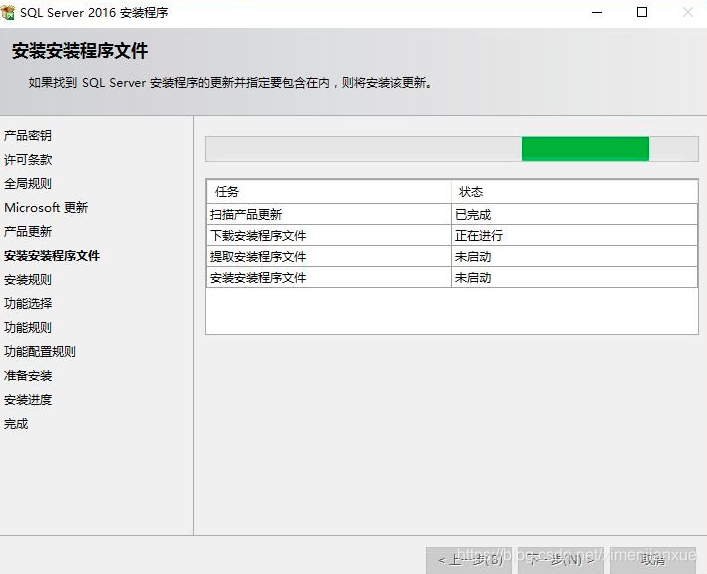
Task: Proceed with the 下一步(N) button
Action: (560, 560)
